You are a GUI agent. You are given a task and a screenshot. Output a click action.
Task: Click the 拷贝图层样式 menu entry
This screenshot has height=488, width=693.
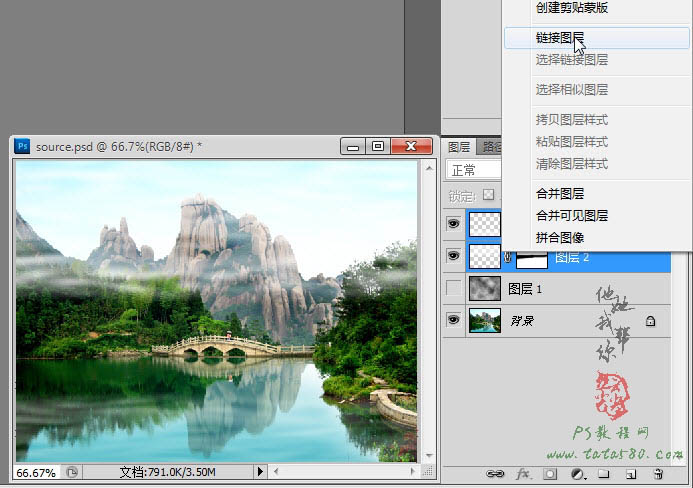pos(572,120)
